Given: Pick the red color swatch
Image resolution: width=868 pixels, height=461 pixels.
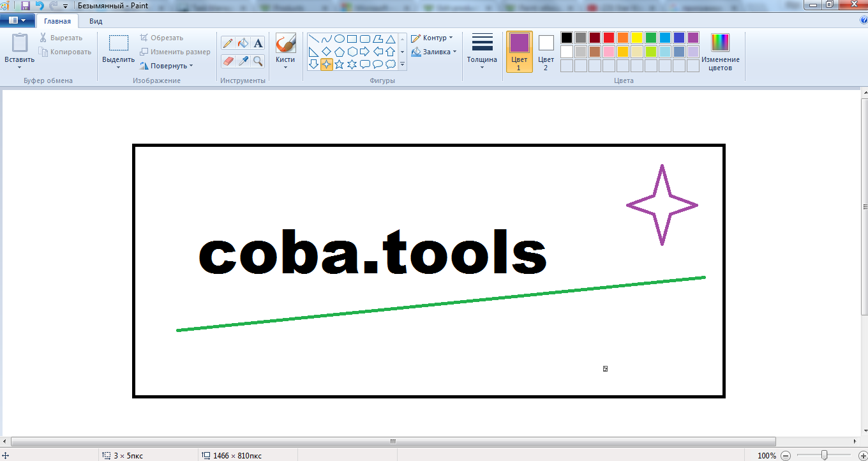Looking at the screenshot, I should point(609,38).
